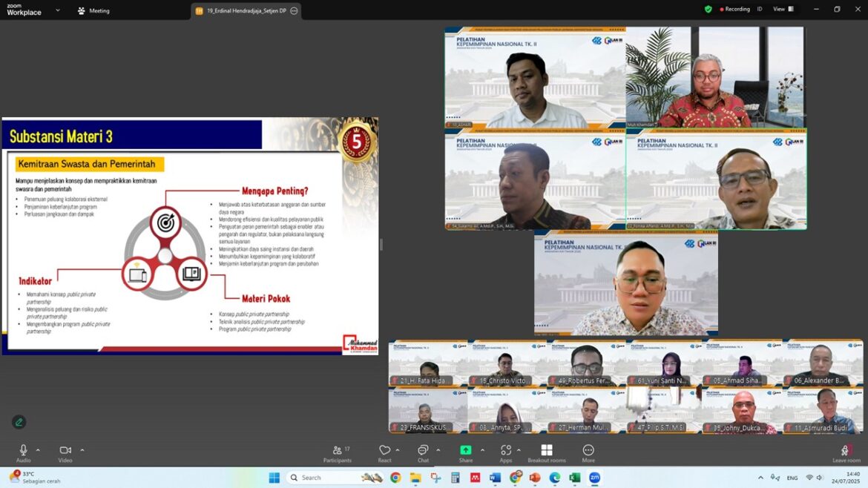Expand the video options arrow
This screenshot has height=488, width=868.
82,450
